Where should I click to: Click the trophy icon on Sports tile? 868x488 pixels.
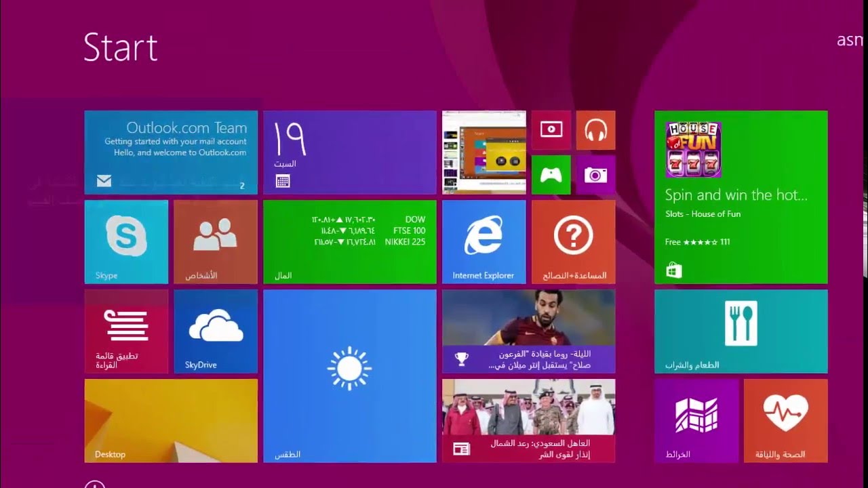click(462, 359)
